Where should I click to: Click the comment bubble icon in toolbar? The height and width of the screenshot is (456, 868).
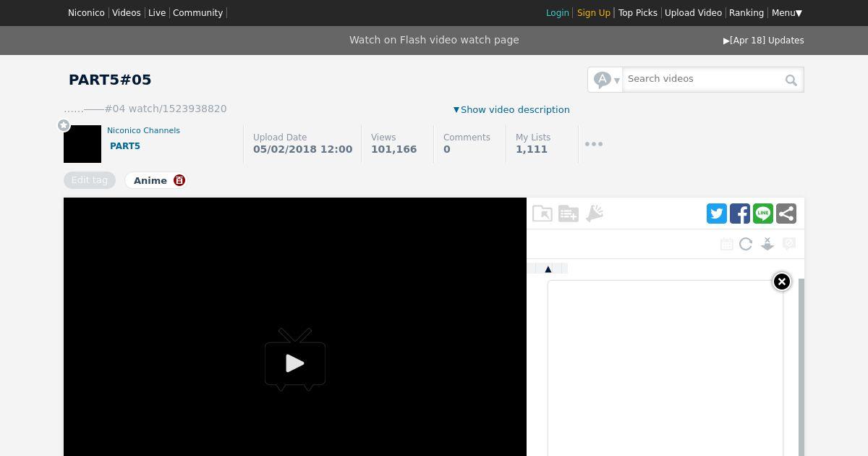[789, 243]
